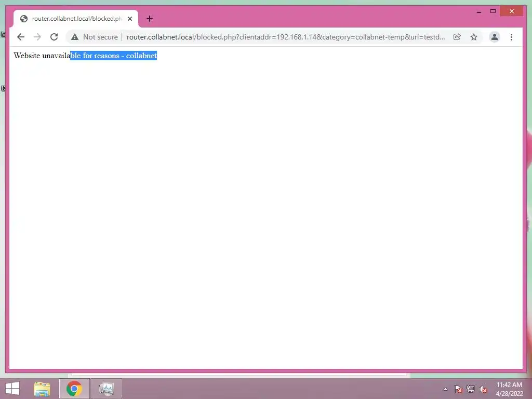Maximize the Chrome window
This screenshot has height=399, width=532.
point(493,11)
